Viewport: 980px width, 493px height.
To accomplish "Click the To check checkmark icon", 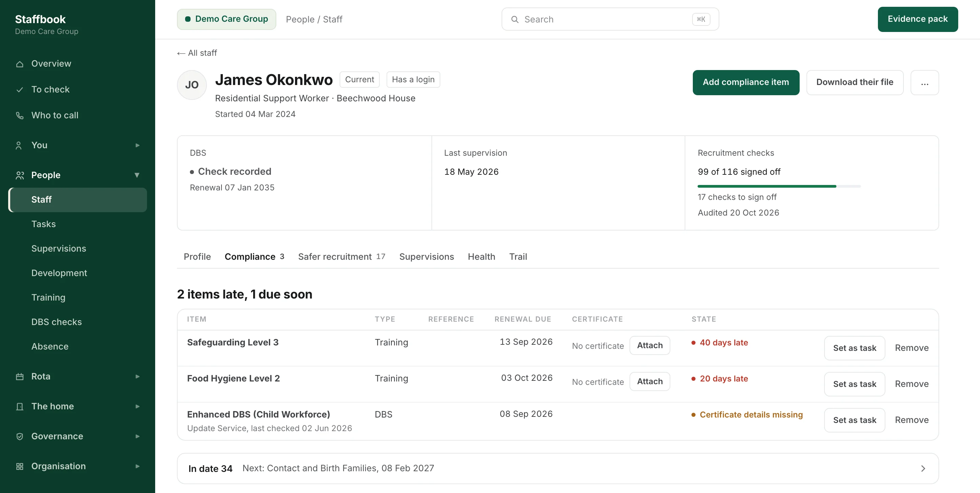I will click(20, 90).
